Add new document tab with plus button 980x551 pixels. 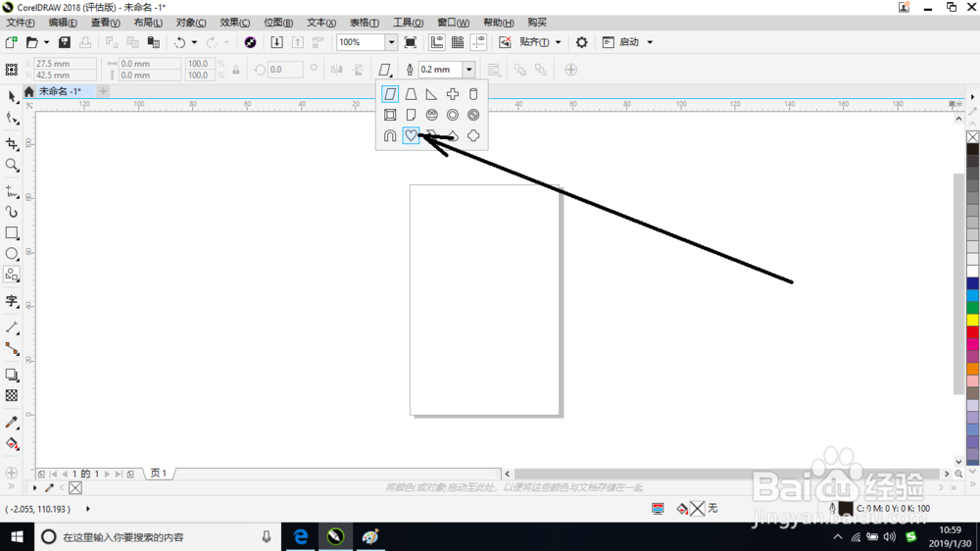coord(103,91)
